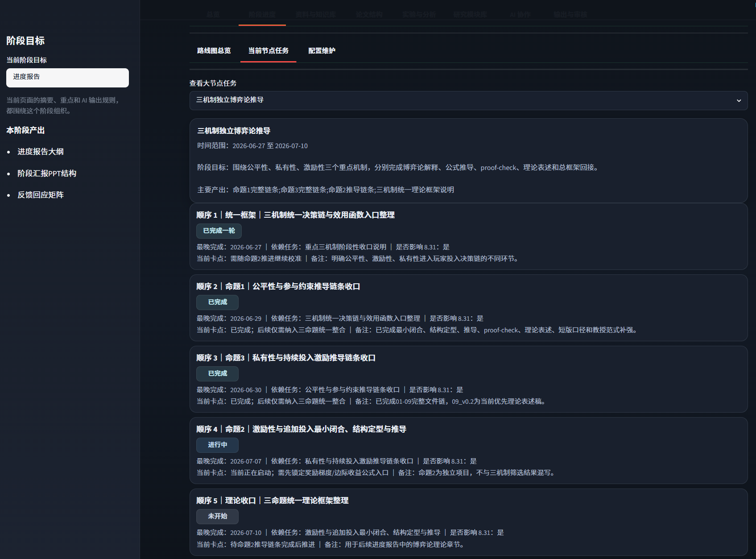Image resolution: width=756 pixels, height=559 pixels.
Task: Select the 当前节点任务 tab
Action: pyautogui.click(x=269, y=51)
